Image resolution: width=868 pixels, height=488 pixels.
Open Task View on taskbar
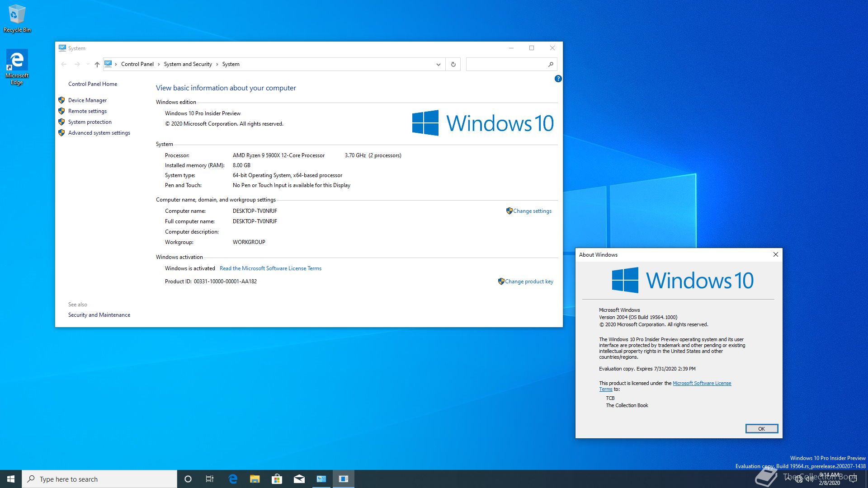tap(210, 479)
